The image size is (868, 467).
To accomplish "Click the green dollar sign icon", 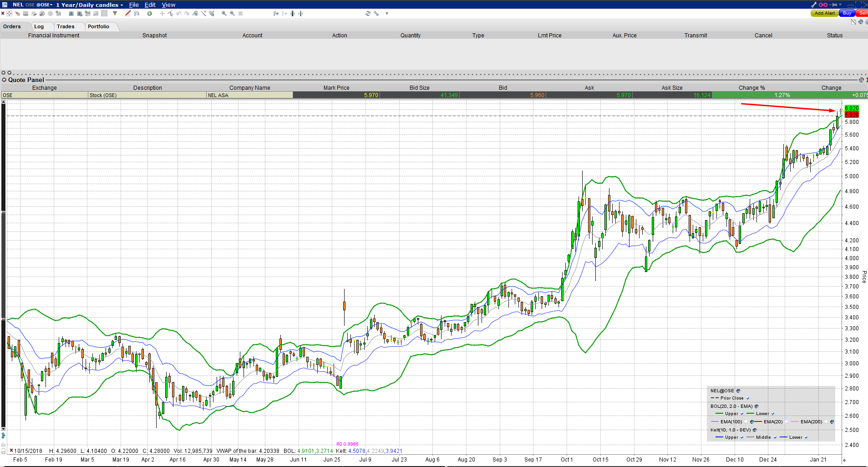I will [x=149, y=14].
